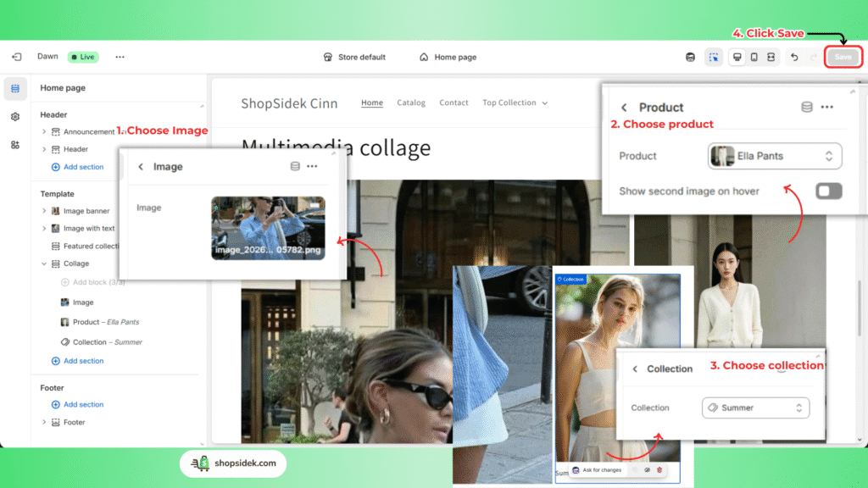Click the undo arrow icon
This screenshot has height=488, width=868.
pos(794,57)
